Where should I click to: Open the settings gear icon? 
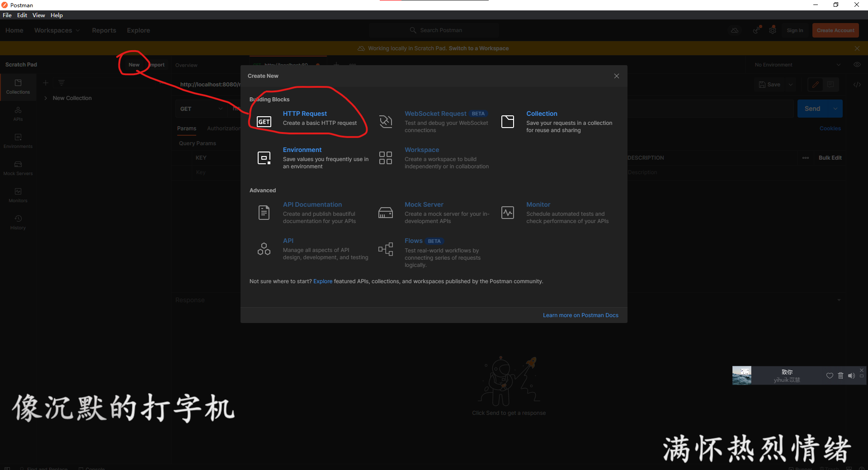[x=773, y=30]
